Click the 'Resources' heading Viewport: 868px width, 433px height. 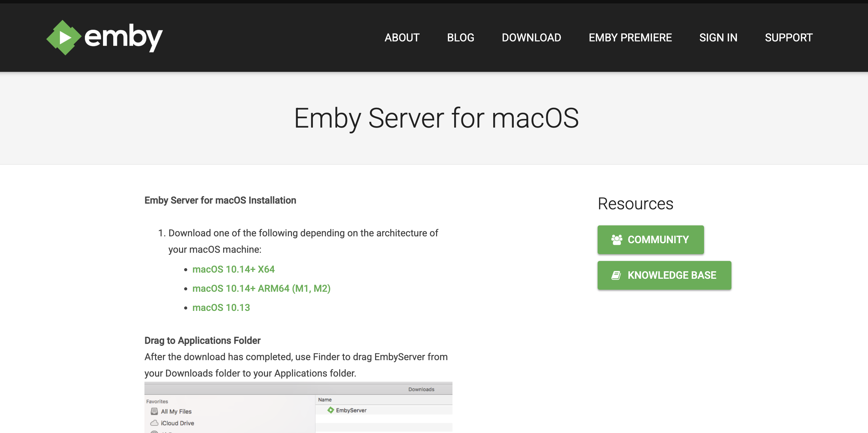pos(635,204)
